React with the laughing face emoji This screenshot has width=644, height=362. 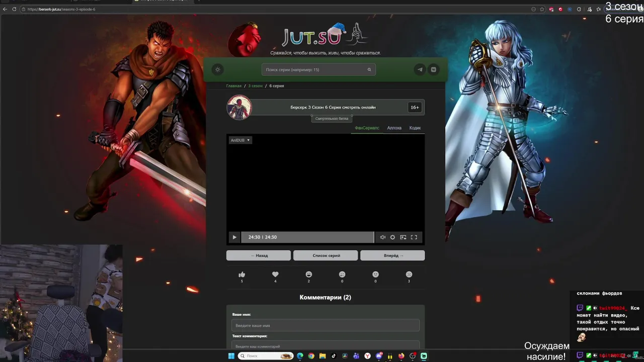(309, 275)
